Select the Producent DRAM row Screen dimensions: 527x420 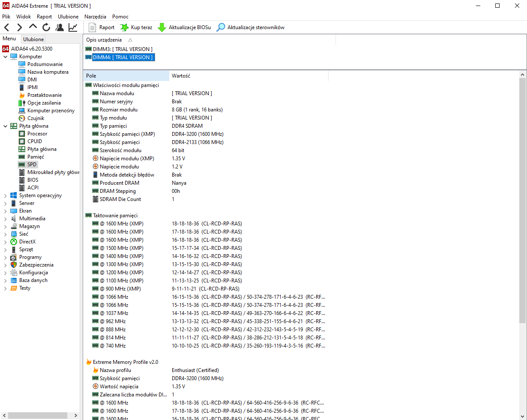[206, 183]
